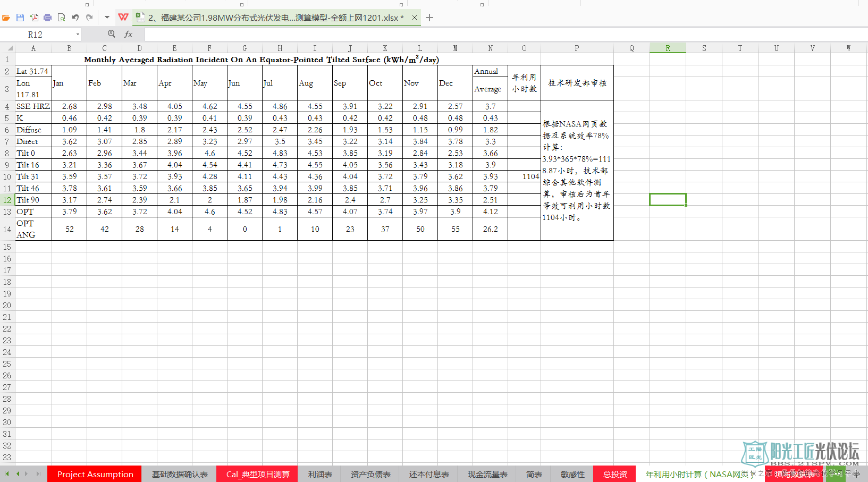The height and width of the screenshot is (482, 868).
Task: Switch to the Project Assumption sheet
Action: point(95,474)
